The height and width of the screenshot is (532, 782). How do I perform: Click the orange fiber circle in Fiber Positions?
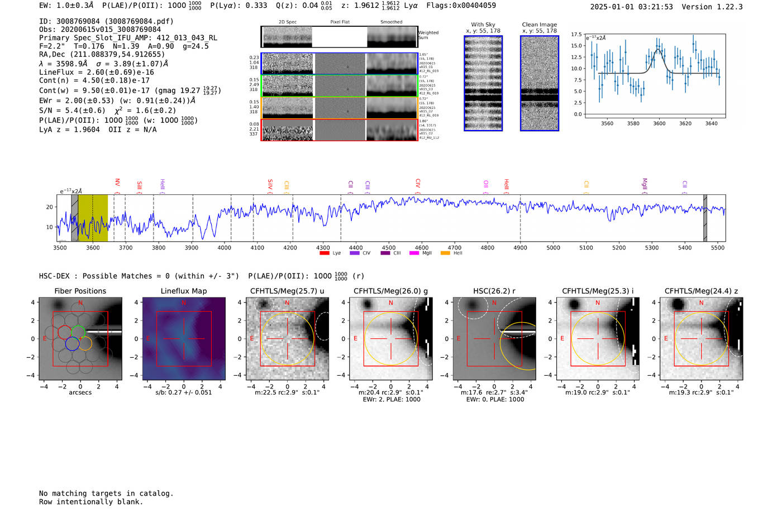point(85,343)
